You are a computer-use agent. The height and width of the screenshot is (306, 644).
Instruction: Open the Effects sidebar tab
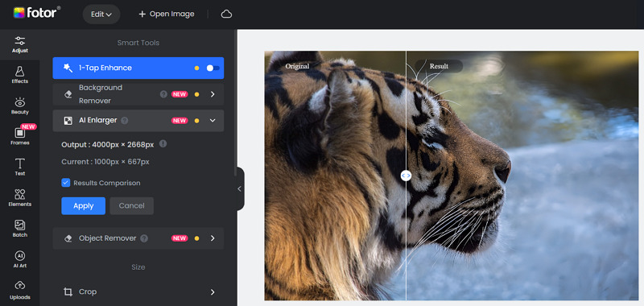click(x=19, y=76)
